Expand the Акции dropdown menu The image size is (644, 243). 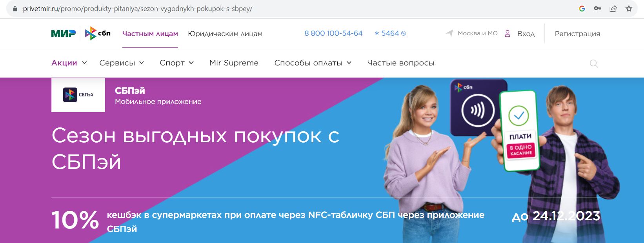click(69, 63)
